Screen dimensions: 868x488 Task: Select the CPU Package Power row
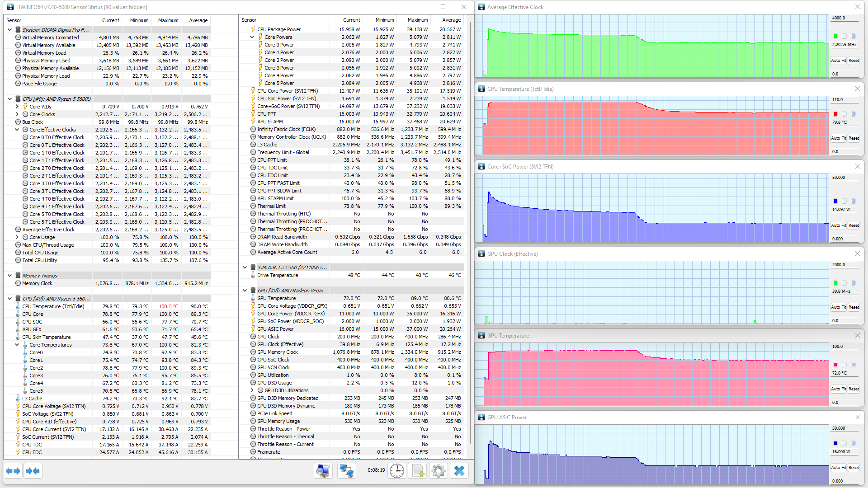point(279,29)
